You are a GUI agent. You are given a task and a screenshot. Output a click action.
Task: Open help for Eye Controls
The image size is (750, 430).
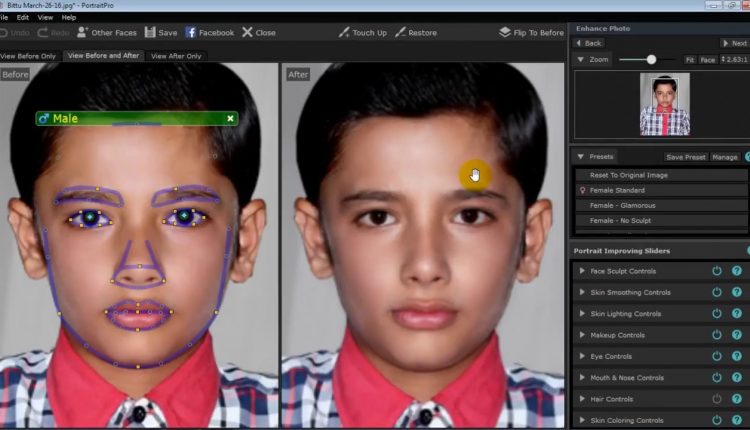tap(737, 356)
